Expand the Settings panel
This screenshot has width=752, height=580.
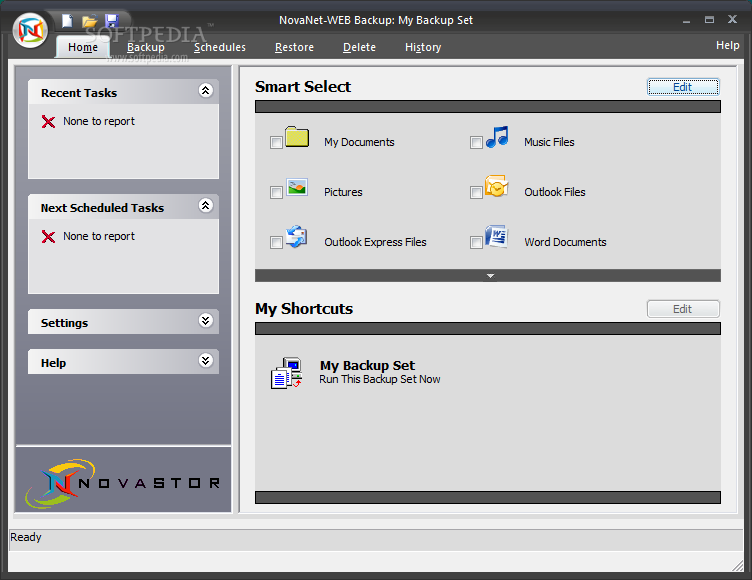[206, 320]
